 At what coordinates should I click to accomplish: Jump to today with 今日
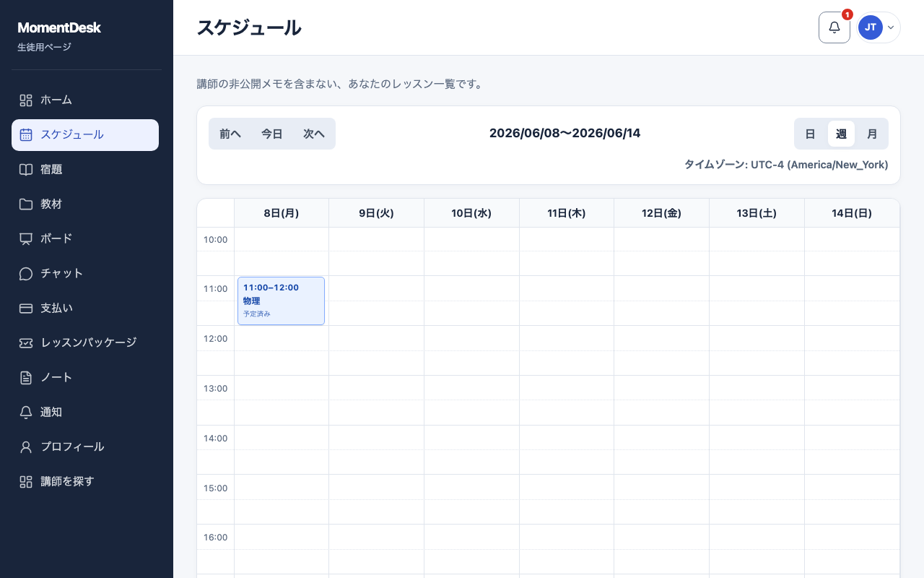pos(272,134)
